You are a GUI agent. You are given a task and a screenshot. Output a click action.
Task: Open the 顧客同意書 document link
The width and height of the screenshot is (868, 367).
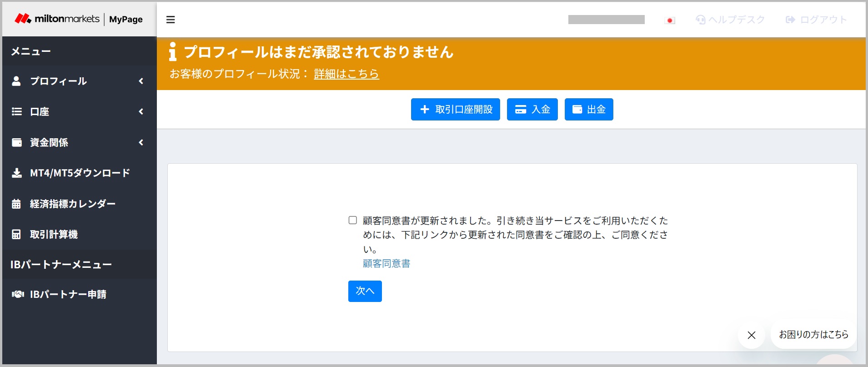(x=386, y=264)
